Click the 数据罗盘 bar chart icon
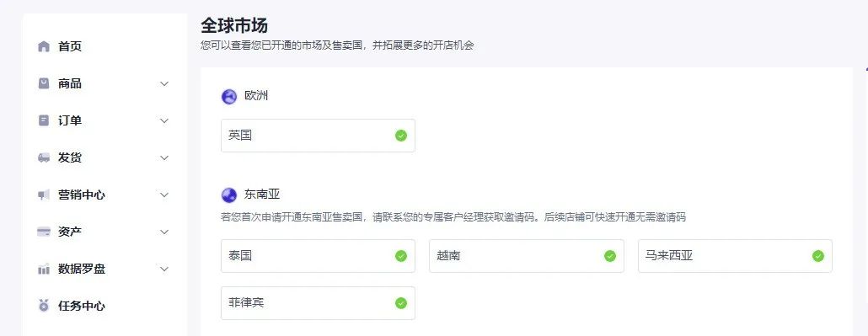Viewport: 868px width, 336px height. pyautogui.click(x=44, y=269)
